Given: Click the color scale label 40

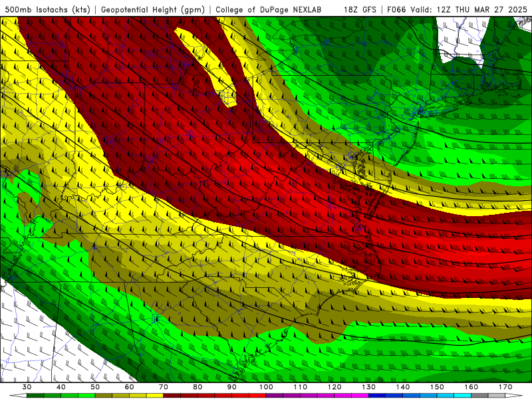Looking at the screenshot, I should (61, 387).
